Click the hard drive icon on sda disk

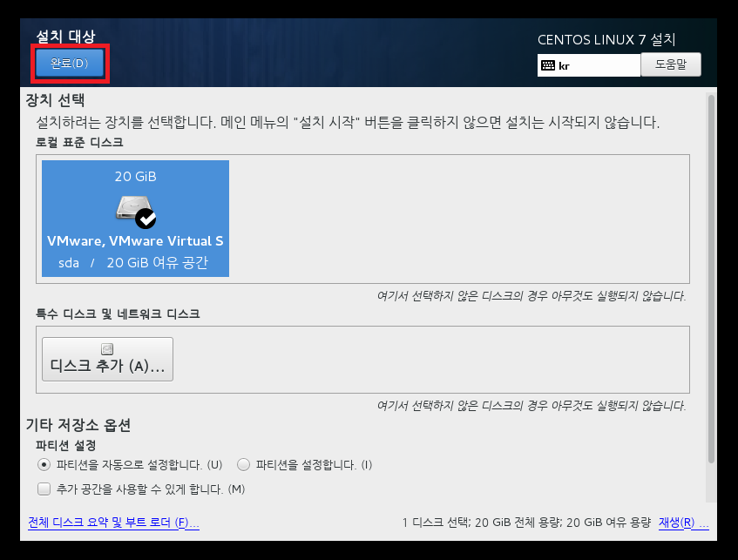click(x=134, y=208)
